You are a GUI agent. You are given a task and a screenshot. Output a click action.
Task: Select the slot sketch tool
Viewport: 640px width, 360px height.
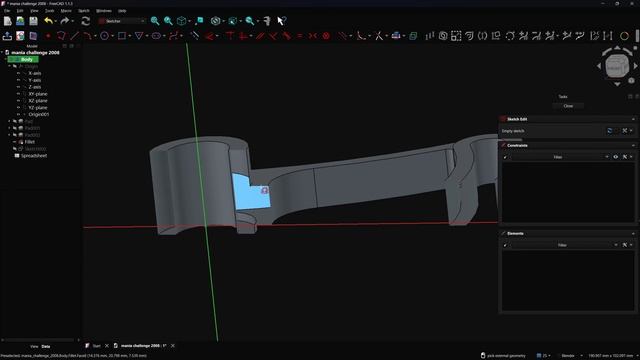156,36
